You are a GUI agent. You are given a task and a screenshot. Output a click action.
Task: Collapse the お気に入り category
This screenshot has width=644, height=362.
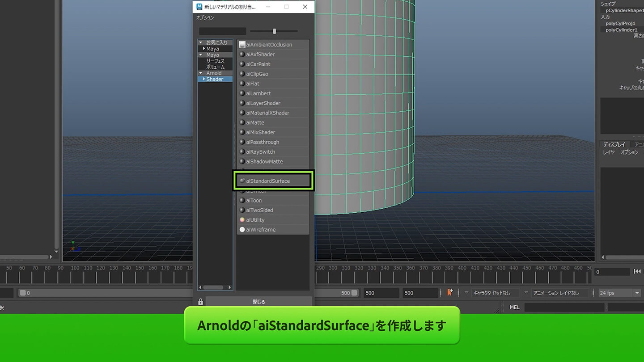pos(201,42)
